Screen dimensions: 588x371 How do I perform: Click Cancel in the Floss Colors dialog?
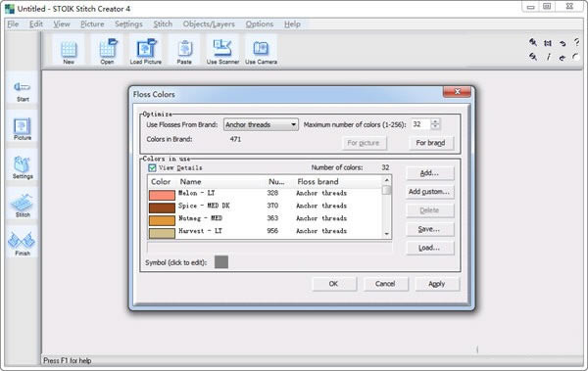(385, 284)
